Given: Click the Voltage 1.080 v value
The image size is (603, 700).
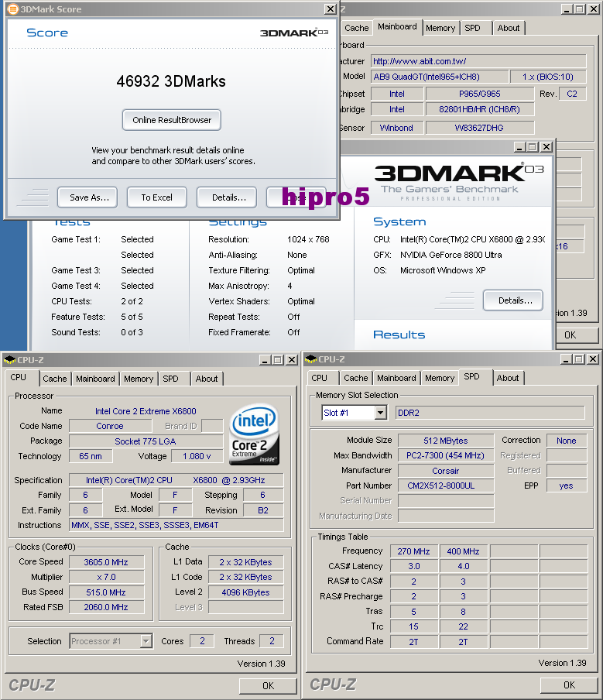Looking at the screenshot, I should pos(197,456).
